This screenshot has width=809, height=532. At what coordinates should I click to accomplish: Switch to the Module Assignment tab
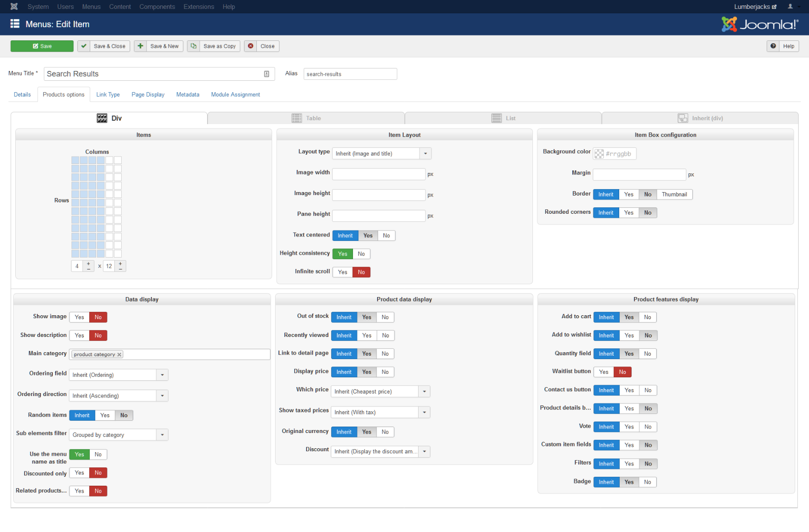pos(235,95)
